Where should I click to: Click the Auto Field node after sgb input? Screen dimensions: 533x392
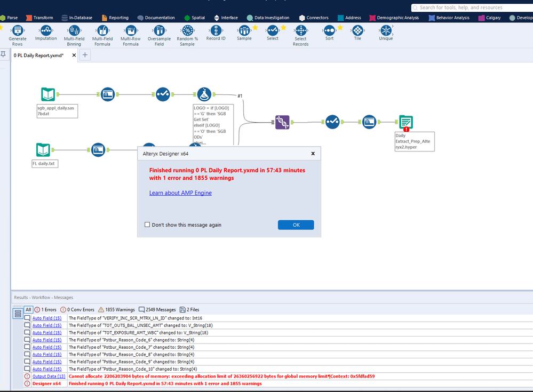click(x=108, y=94)
